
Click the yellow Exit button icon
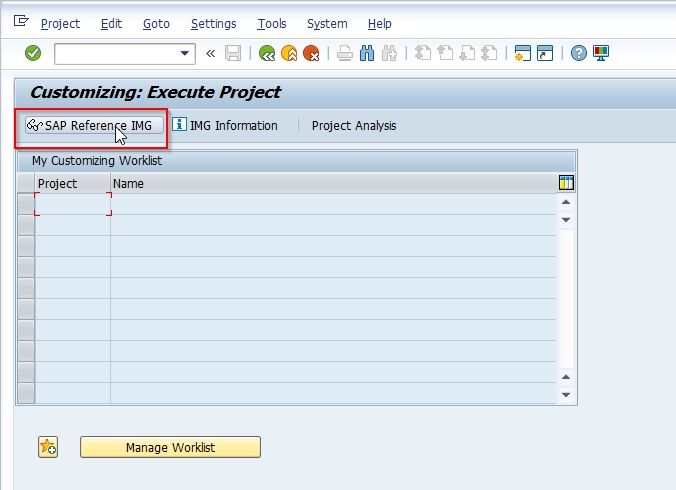(x=289, y=53)
